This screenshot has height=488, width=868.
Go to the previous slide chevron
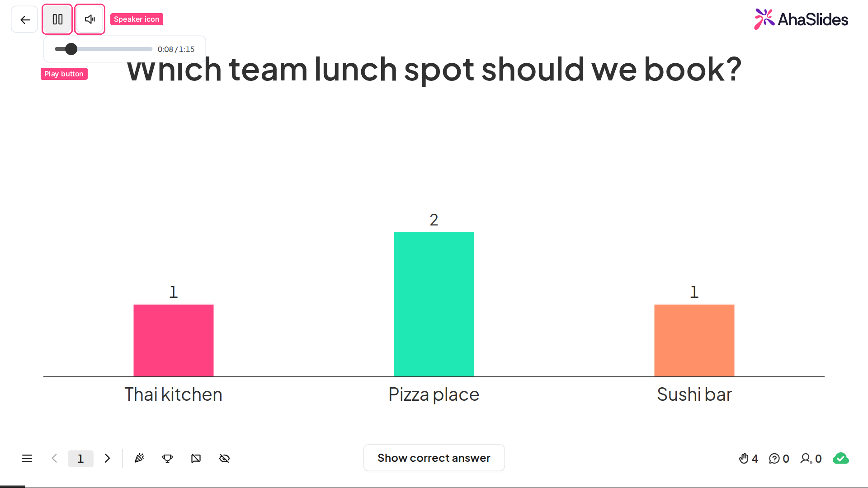tap(54, 459)
